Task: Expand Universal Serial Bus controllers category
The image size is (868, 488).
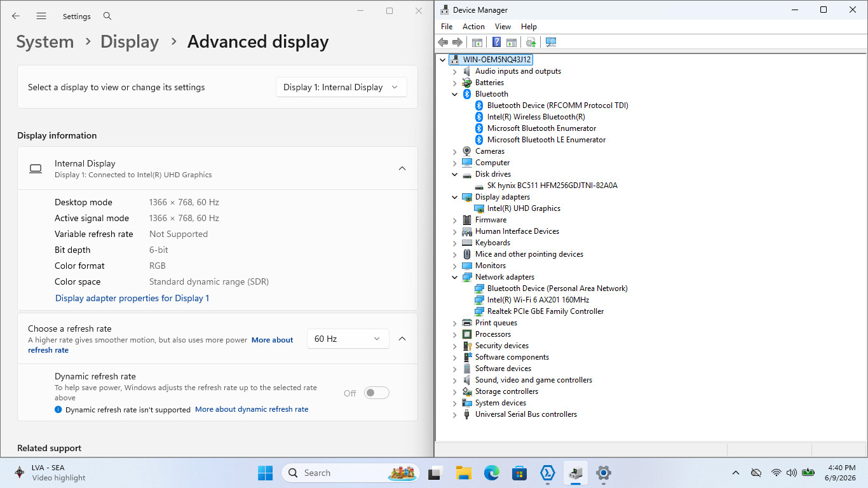Action: (x=455, y=414)
